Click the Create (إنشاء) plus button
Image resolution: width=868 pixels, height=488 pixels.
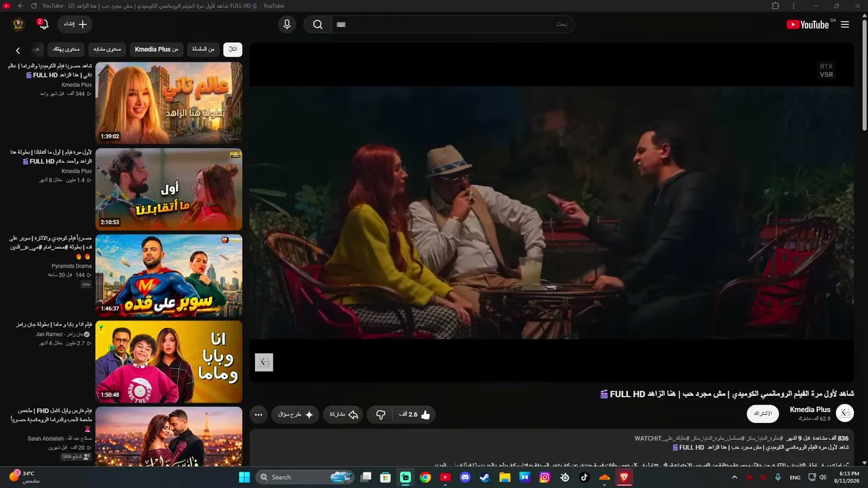(75, 24)
